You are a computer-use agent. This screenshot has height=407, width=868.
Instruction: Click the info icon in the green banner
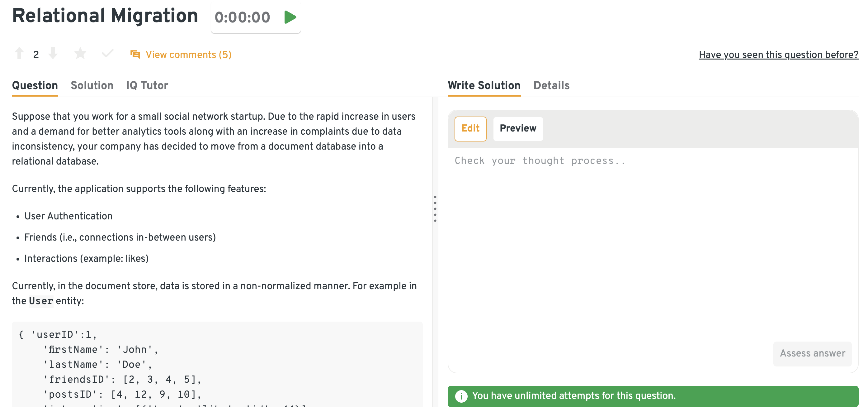[x=461, y=396]
